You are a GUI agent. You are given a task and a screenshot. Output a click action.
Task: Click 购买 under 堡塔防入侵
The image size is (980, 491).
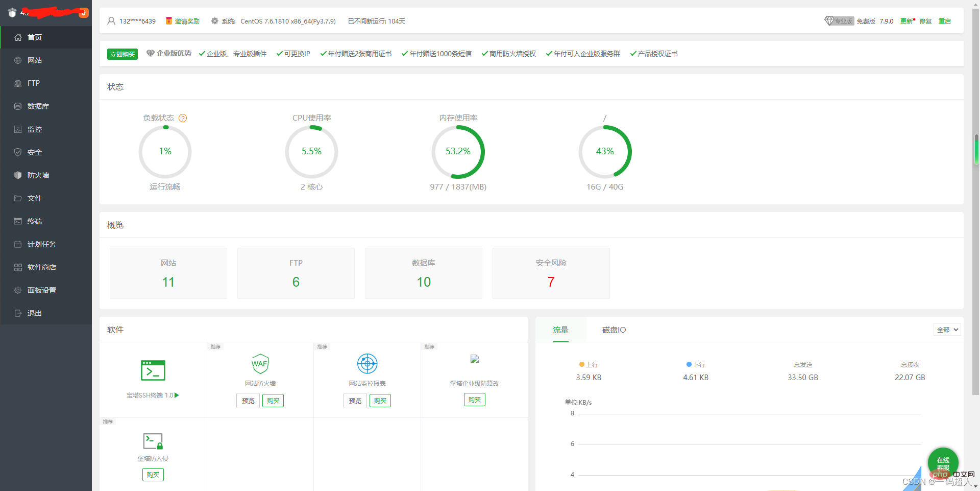pos(153,475)
